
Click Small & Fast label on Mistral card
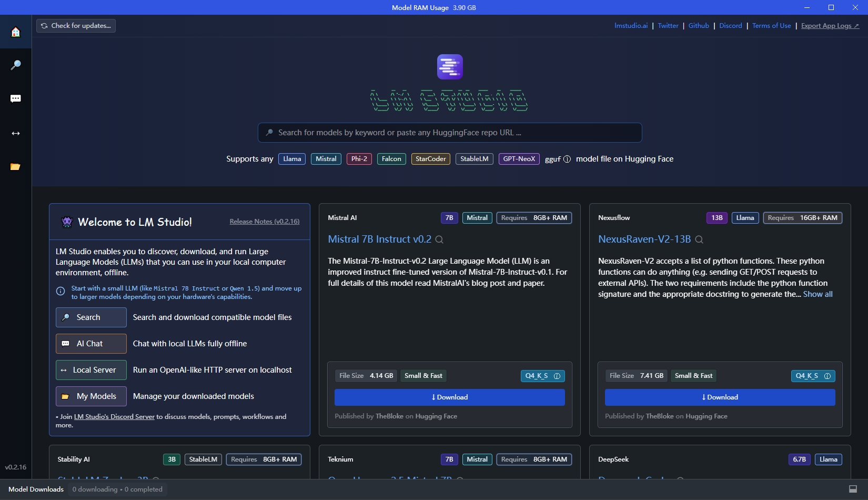pyautogui.click(x=423, y=376)
